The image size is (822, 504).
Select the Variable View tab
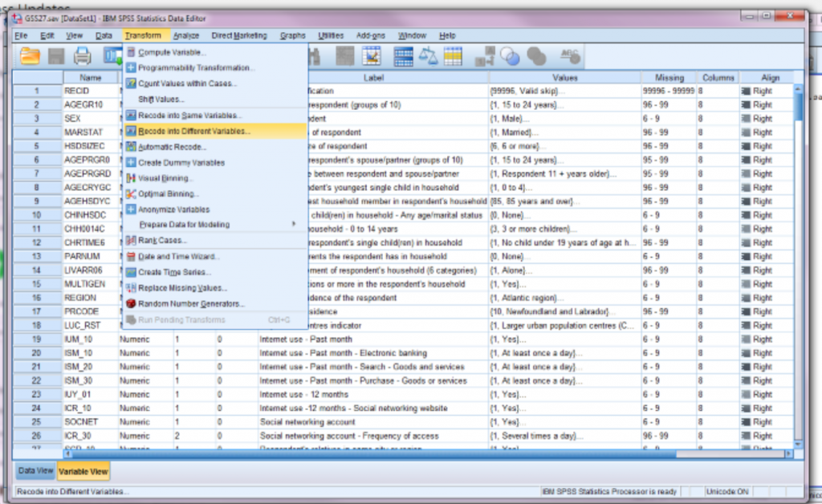pyautogui.click(x=83, y=472)
